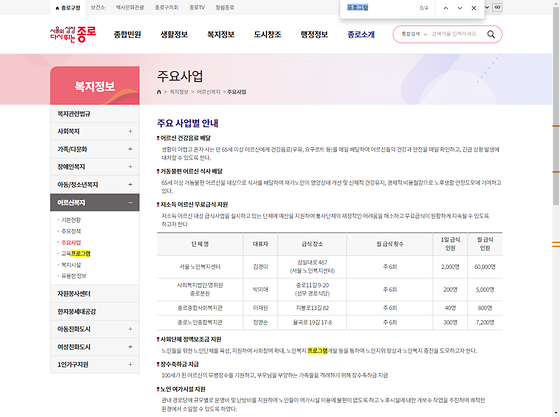Open the 종로소개 main menu

[x=361, y=35]
